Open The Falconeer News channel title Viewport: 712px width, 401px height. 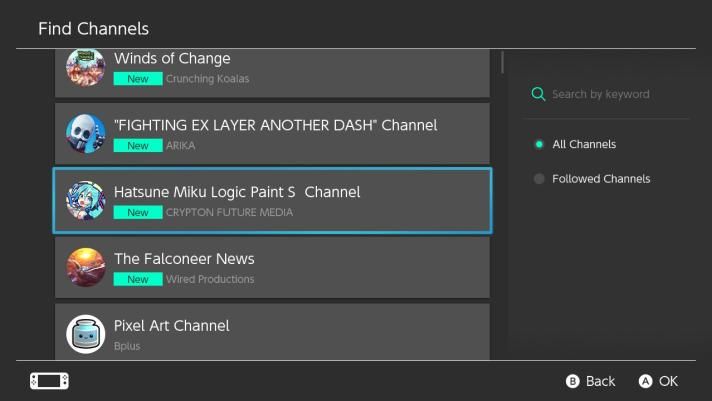click(184, 258)
